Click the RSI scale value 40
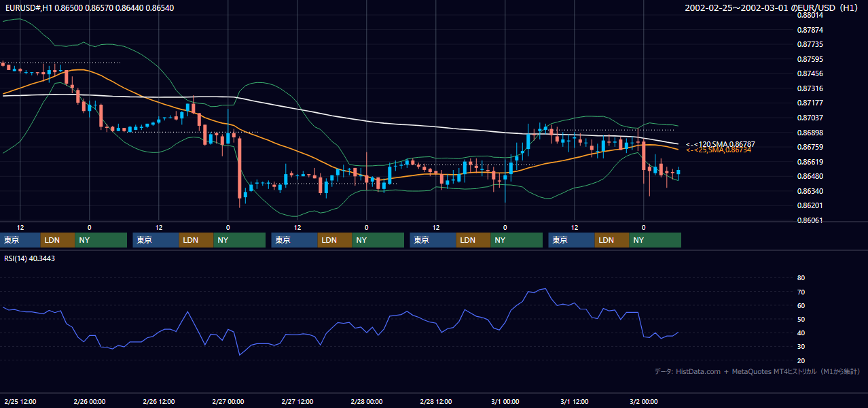 [x=801, y=333]
